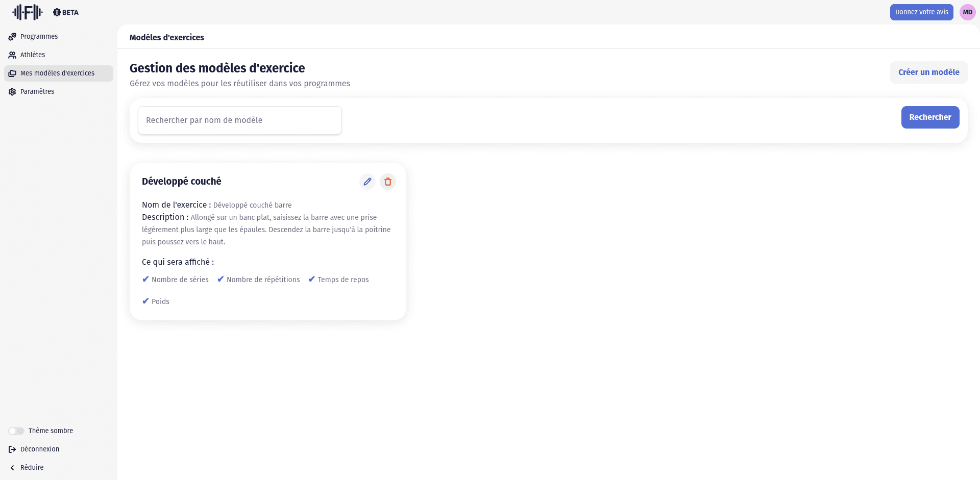
Task: Open the MD user avatar menu
Action: point(967,12)
